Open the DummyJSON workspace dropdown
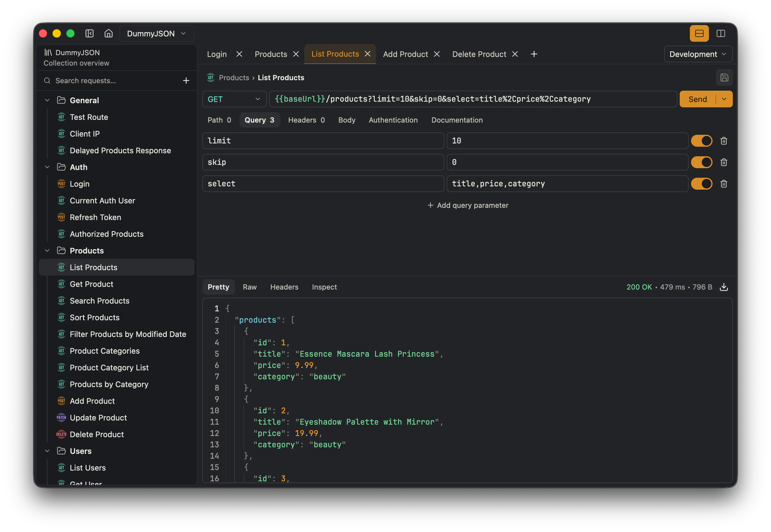The height and width of the screenshot is (532, 771). (156, 34)
